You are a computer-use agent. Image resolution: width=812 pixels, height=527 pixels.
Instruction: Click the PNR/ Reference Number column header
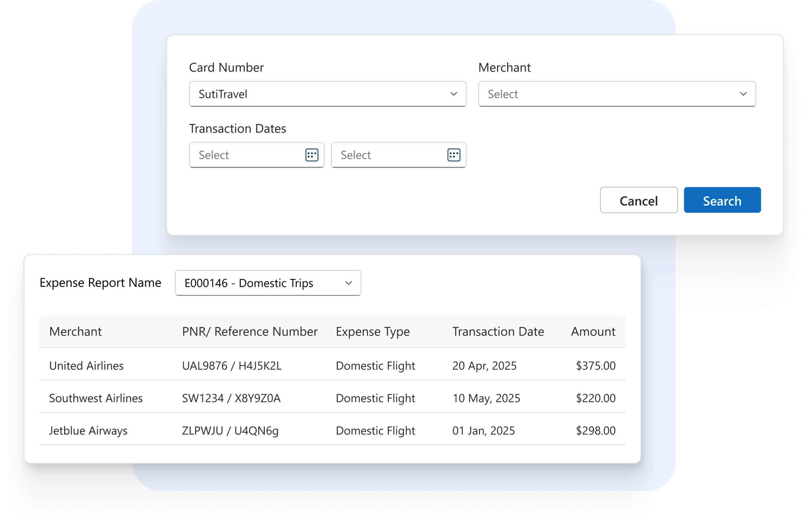250,332
